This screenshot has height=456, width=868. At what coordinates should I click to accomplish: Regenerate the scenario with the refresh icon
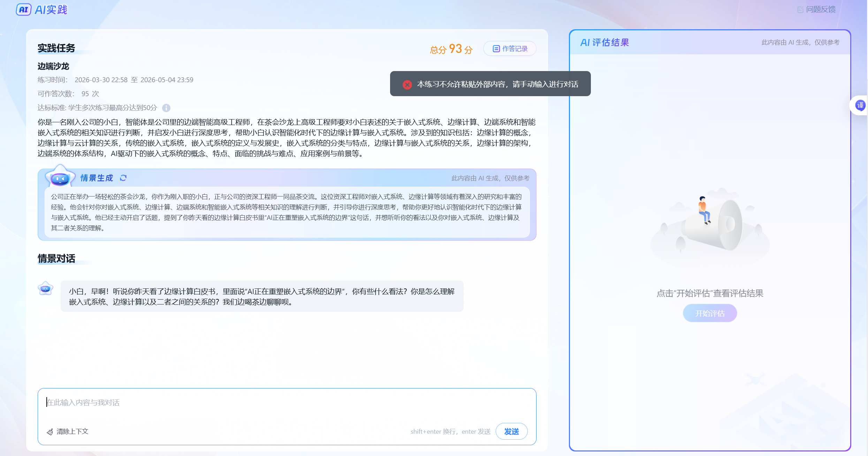123,178
